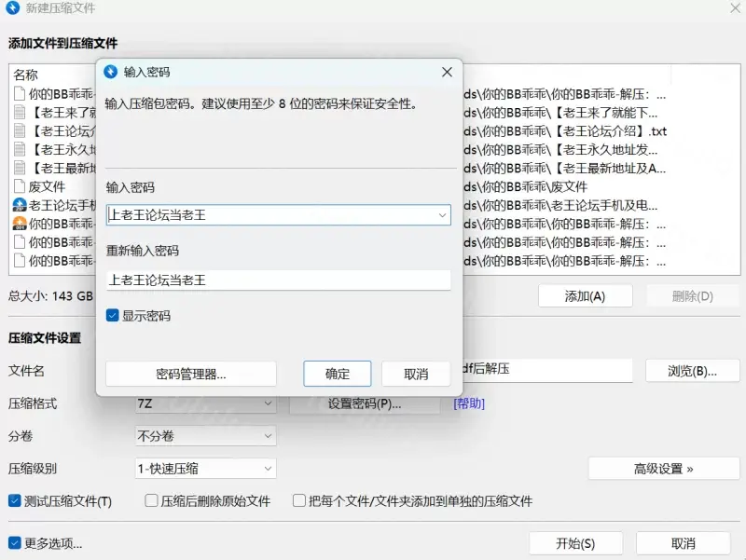
Task: Click 取消 at the bottom of main window
Action: [684, 543]
